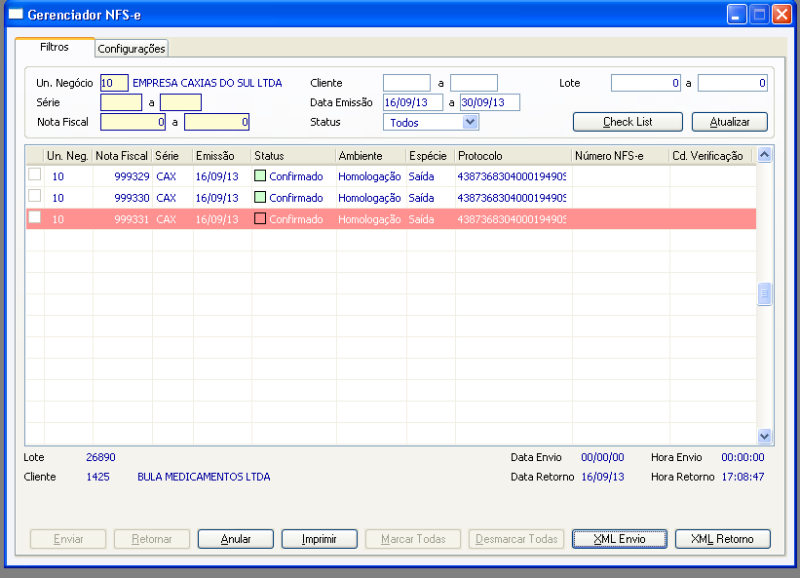800x578 pixels.
Task: Switch to the Configurações tab
Action: pos(131,48)
